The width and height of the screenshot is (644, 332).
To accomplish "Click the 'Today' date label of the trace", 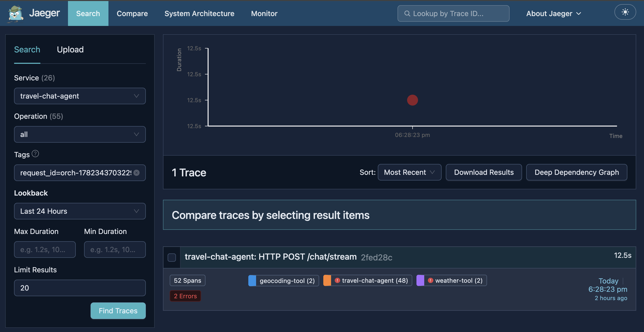I will (x=608, y=281).
